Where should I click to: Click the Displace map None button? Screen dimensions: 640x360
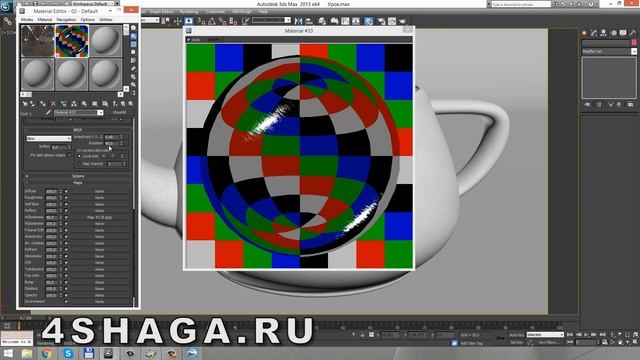(99, 289)
